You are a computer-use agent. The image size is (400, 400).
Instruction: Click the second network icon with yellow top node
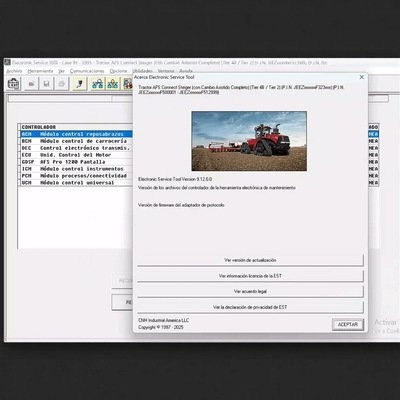113,84
